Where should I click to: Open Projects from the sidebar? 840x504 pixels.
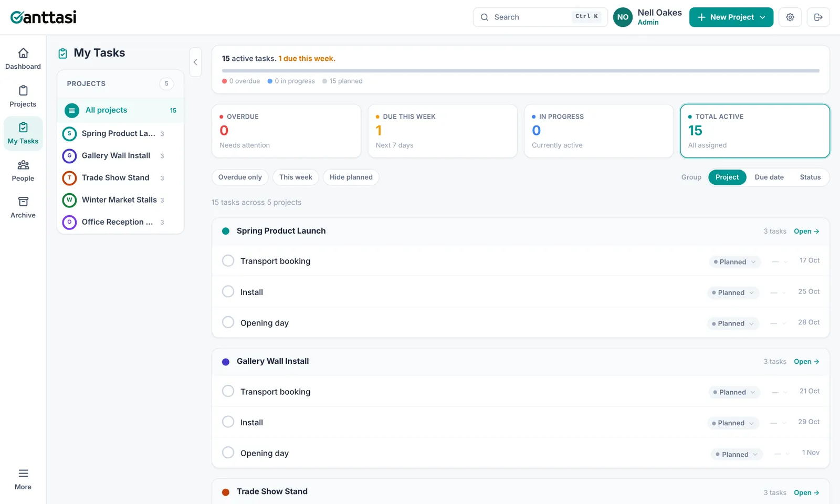[x=23, y=97]
